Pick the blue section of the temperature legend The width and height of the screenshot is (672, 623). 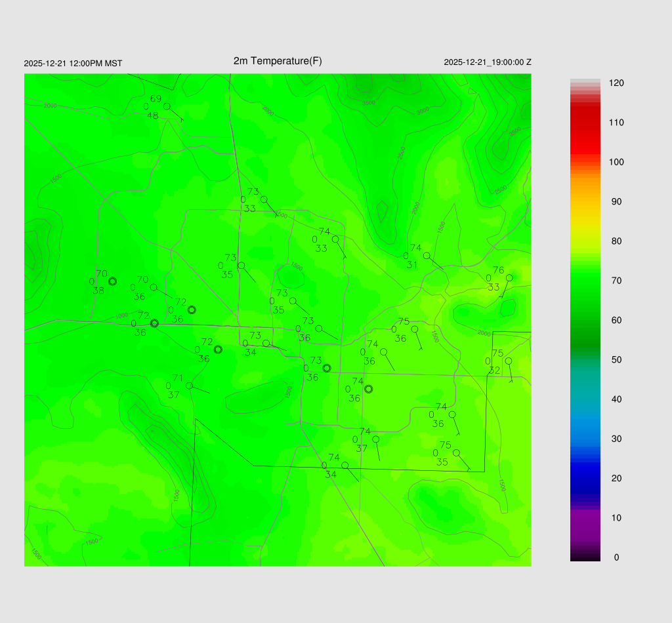pos(585,466)
